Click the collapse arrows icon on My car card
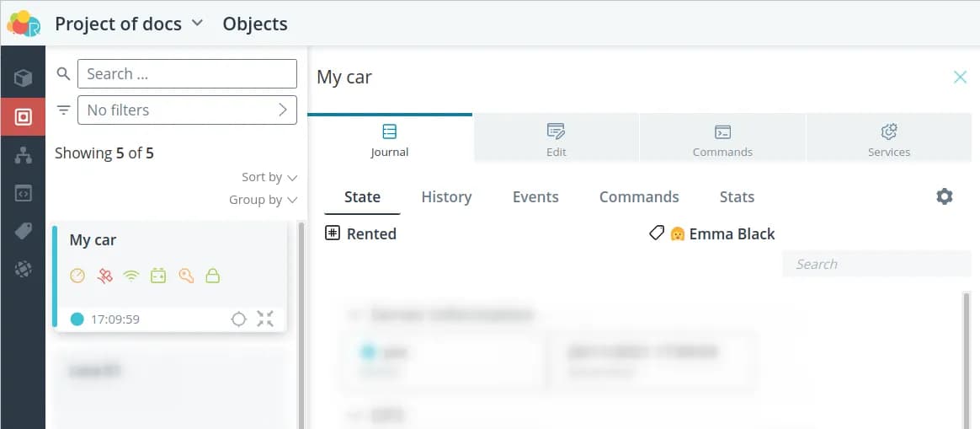Screen dimensions: 980x429 click(265, 319)
